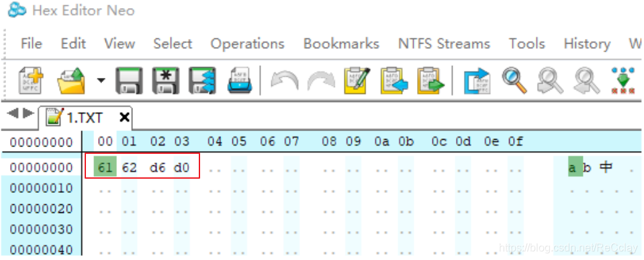This screenshot has height=260, width=644.
Task: Click column header 03
Action: tap(181, 142)
